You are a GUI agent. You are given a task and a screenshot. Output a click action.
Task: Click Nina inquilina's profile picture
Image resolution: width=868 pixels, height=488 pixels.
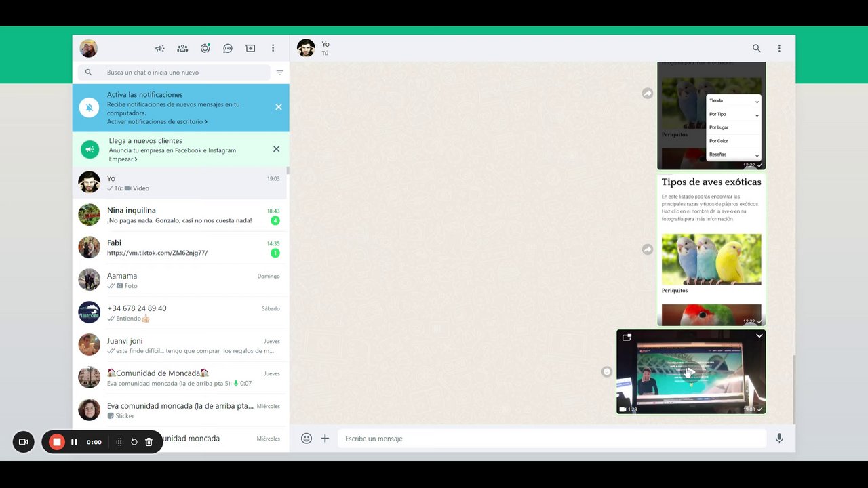click(x=89, y=215)
